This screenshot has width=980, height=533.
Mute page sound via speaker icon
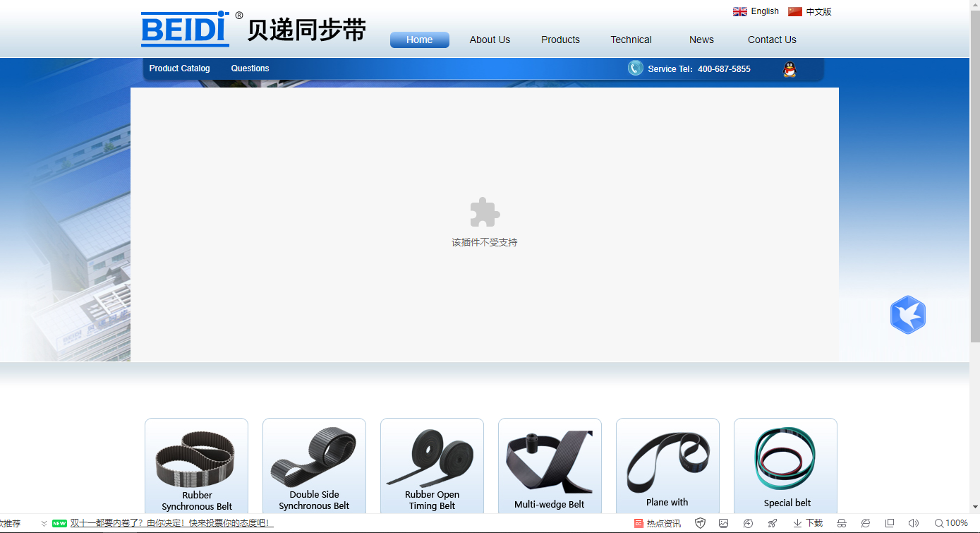click(x=914, y=523)
